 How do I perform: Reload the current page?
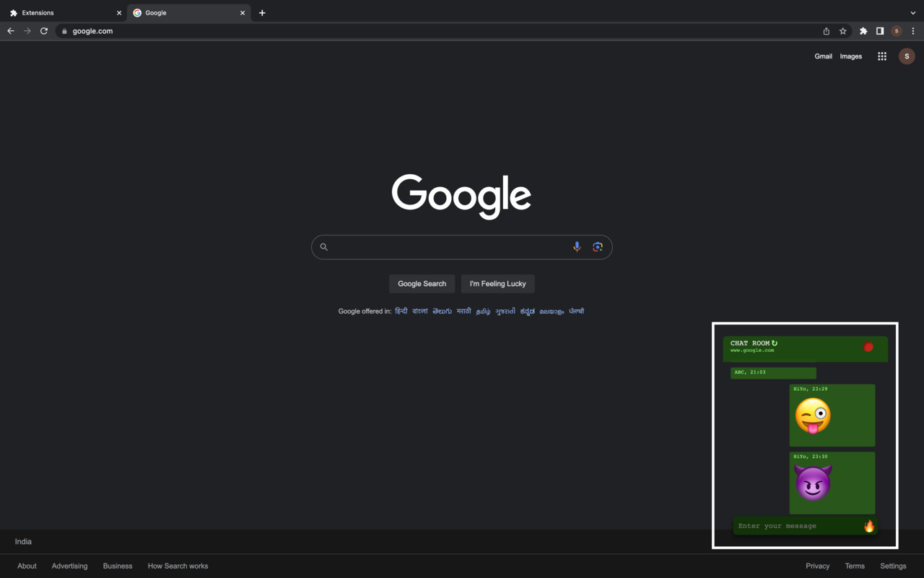(44, 31)
